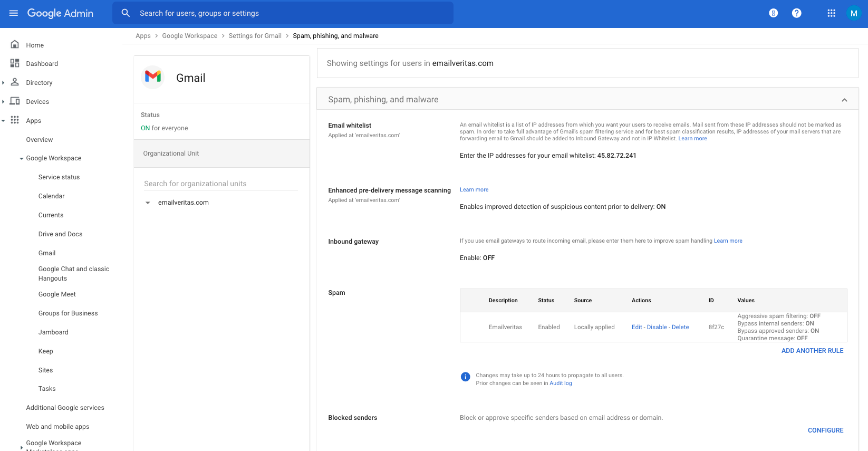Click the blue info icon near changes notice
The height and width of the screenshot is (451, 868).
click(465, 377)
